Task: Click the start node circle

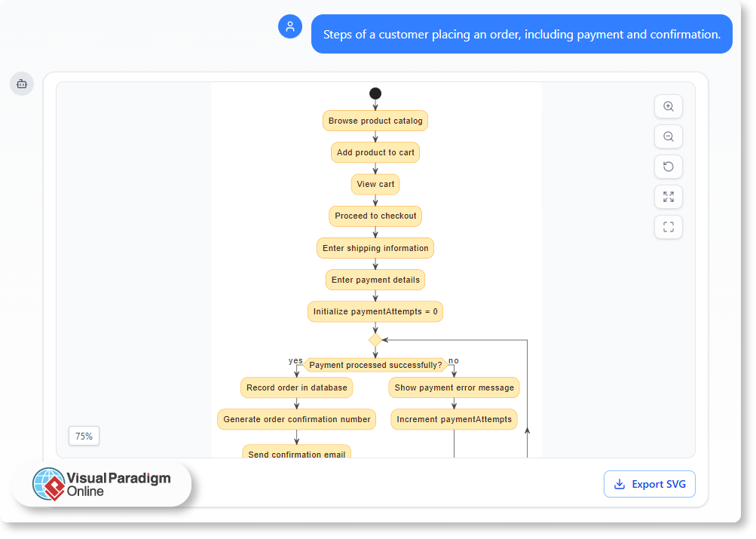Action: 375,93
